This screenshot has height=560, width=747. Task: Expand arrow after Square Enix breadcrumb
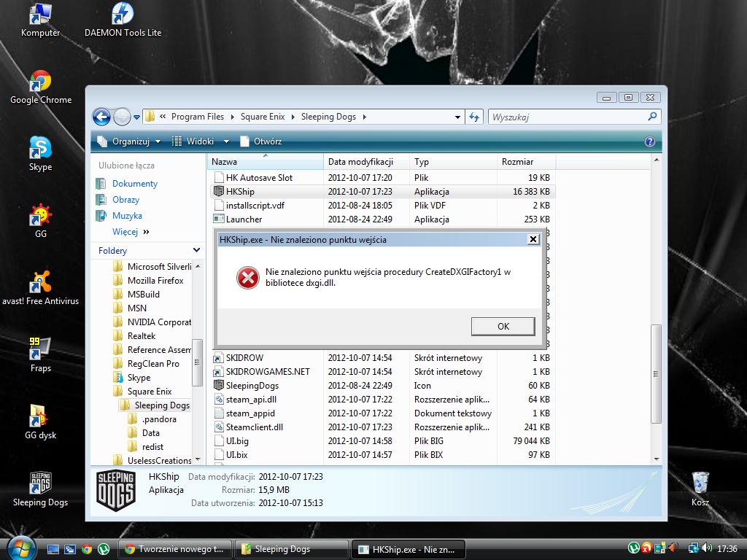click(x=293, y=117)
